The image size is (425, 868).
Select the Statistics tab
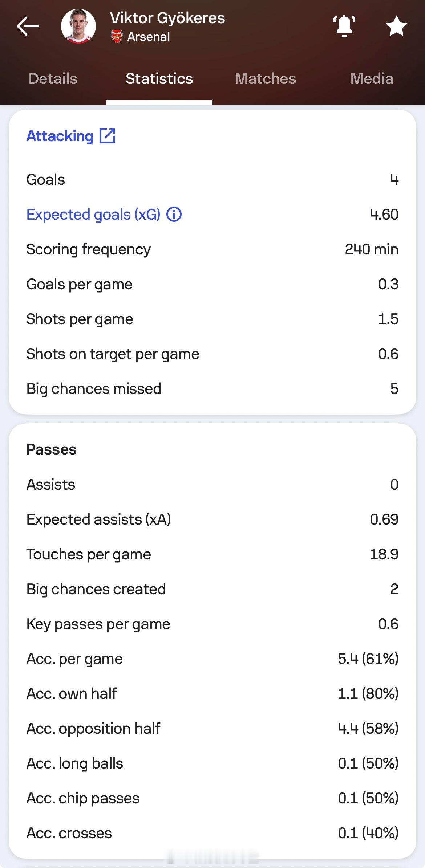click(x=159, y=79)
